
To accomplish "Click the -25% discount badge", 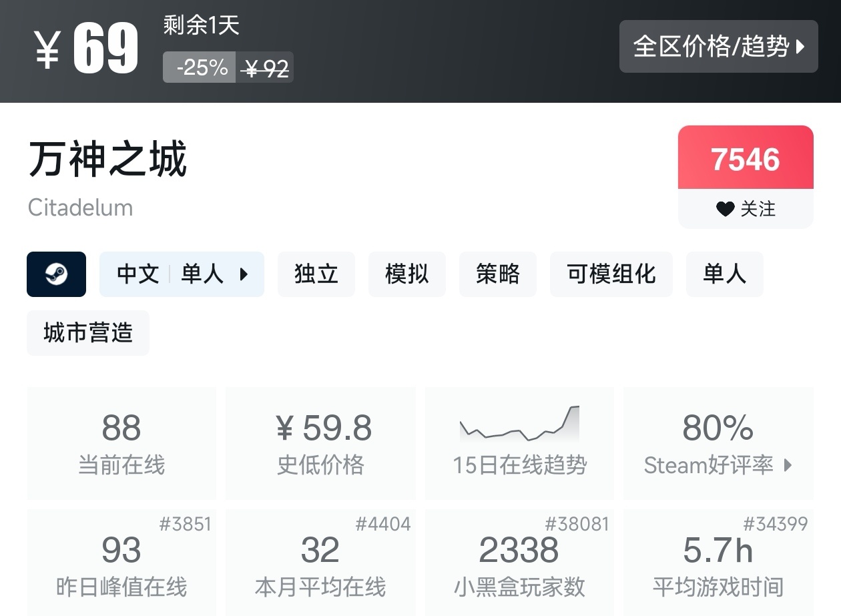I will pyautogui.click(x=200, y=67).
